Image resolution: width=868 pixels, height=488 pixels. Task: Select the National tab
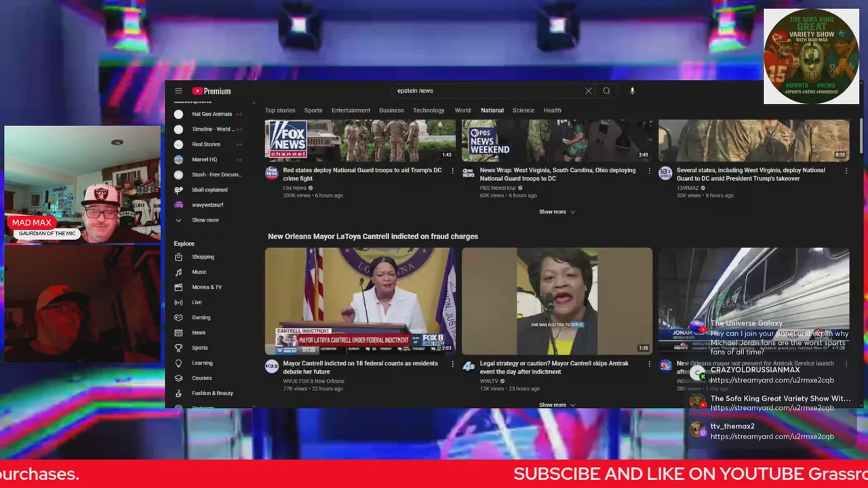point(492,110)
